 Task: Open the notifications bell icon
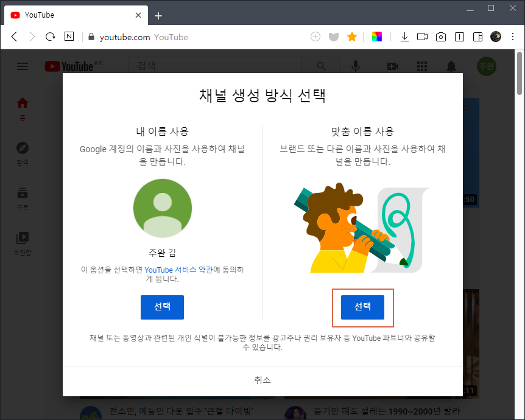(x=451, y=66)
